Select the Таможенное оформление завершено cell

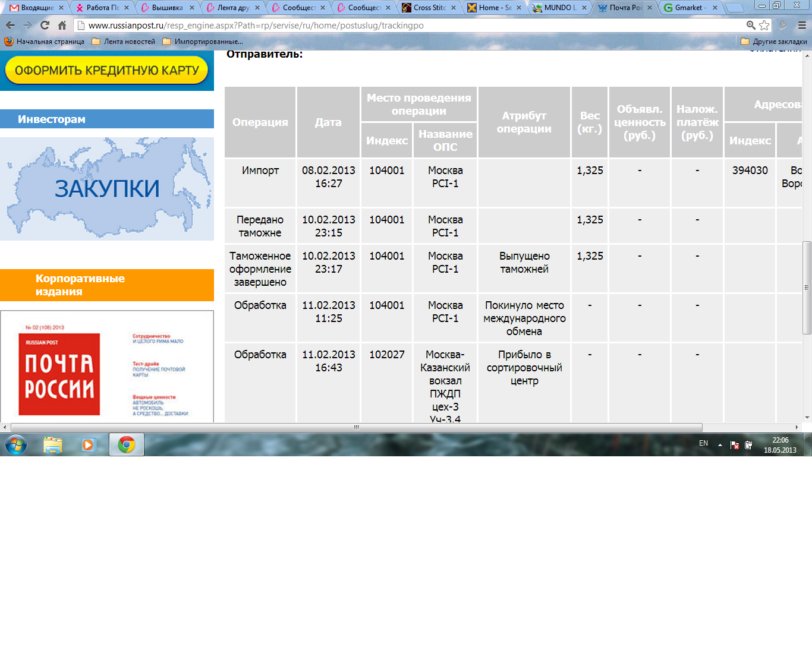pyautogui.click(x=260, y=269)
